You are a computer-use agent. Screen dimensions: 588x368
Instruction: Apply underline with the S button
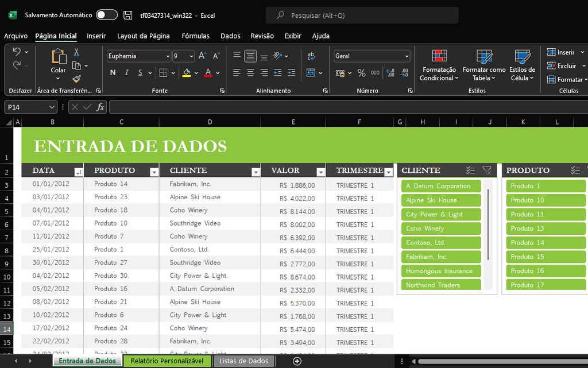140,73
